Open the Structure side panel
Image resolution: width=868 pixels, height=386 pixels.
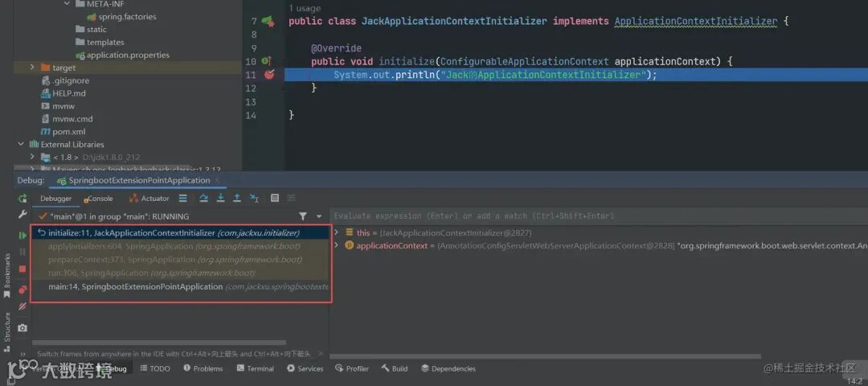click(7, 332)
